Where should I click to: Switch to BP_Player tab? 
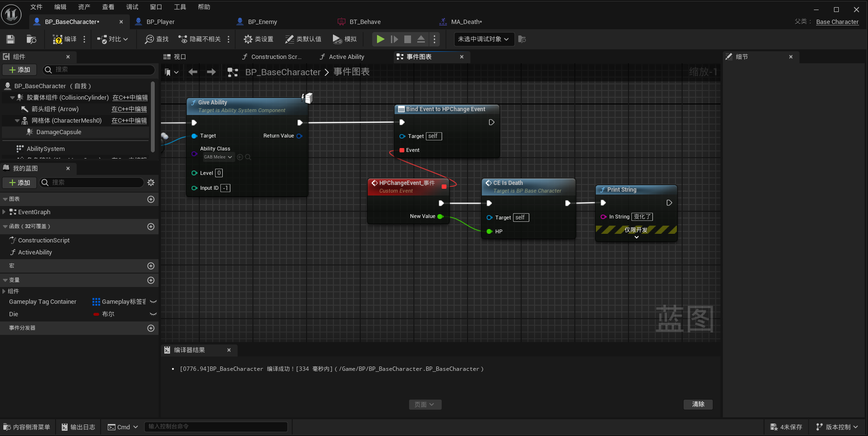160,22
